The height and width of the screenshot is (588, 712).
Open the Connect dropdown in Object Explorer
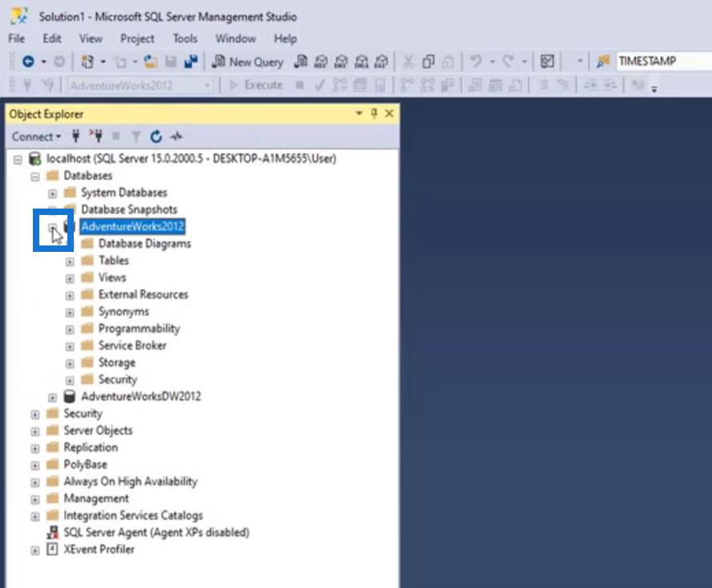click(36, 136)
